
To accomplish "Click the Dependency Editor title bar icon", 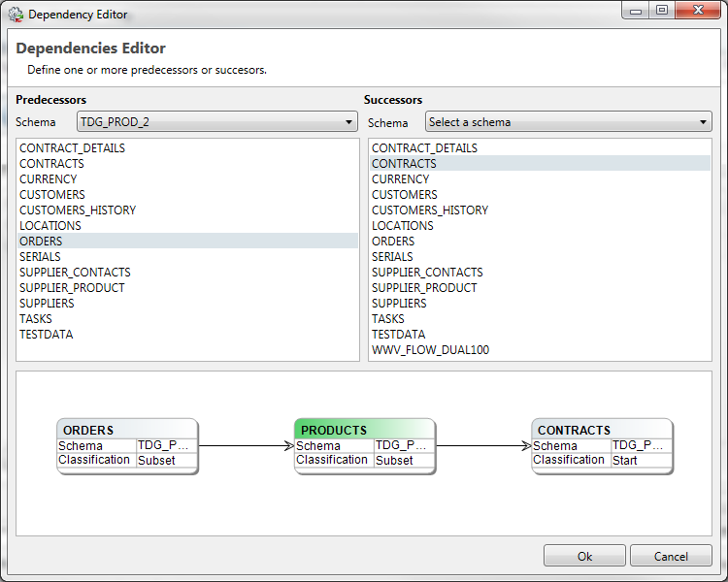I will (16, 15).
